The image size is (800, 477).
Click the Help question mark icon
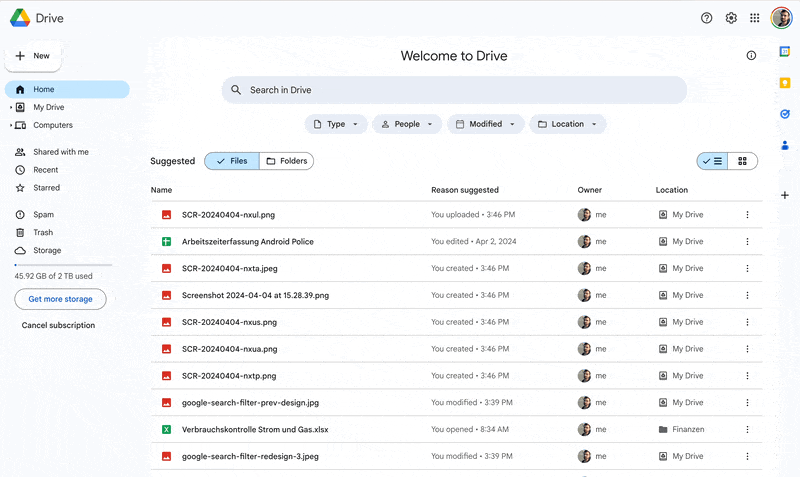[x=707, y=18]
